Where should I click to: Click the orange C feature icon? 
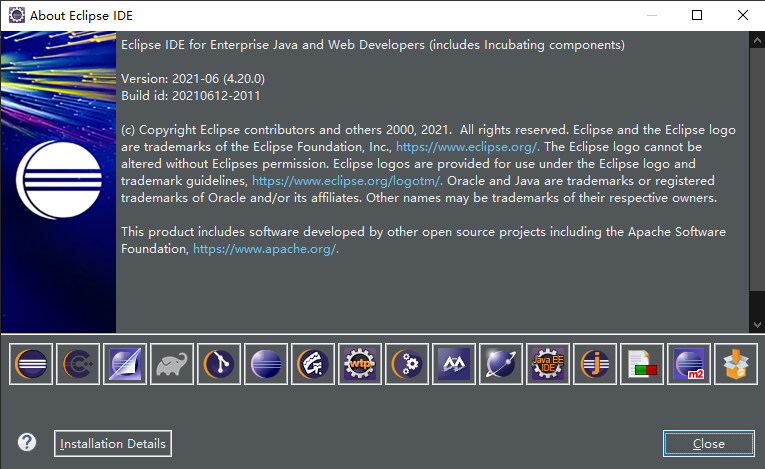pos(78,364)
